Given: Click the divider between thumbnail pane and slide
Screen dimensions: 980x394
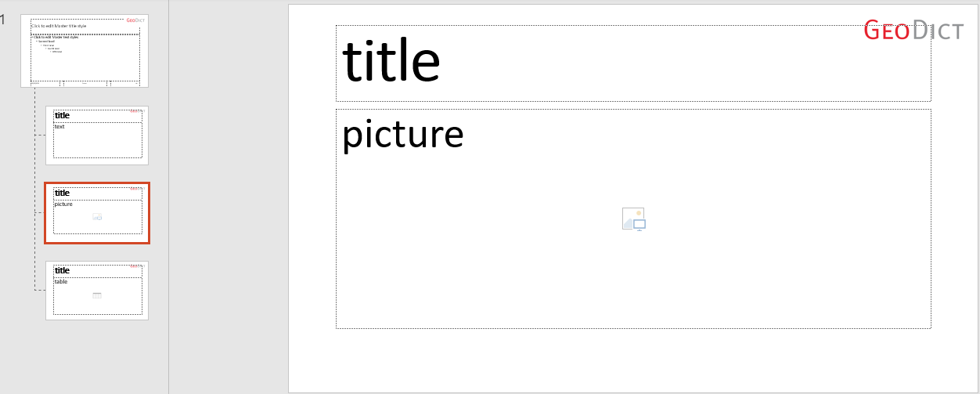Looking at the screenshot, I should click(169, 197).
